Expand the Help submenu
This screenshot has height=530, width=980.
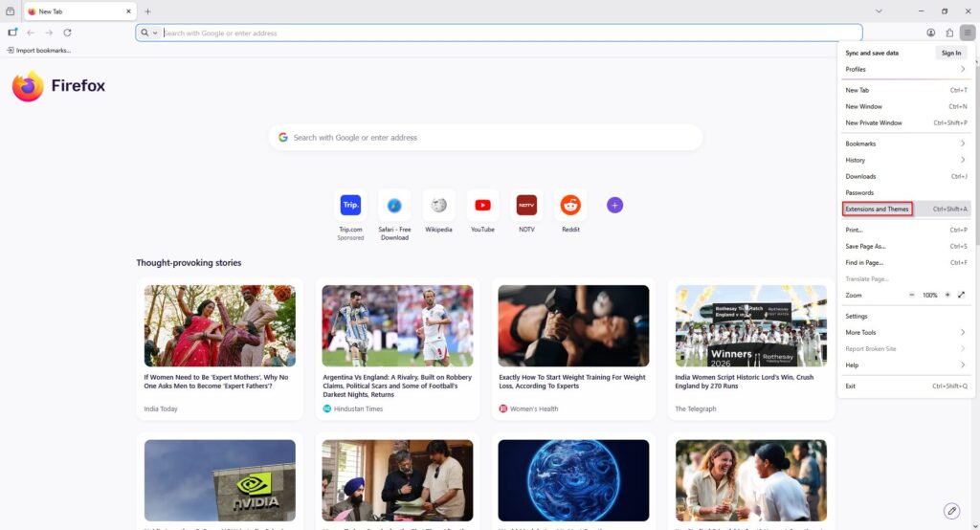click(x=905, y=365)
